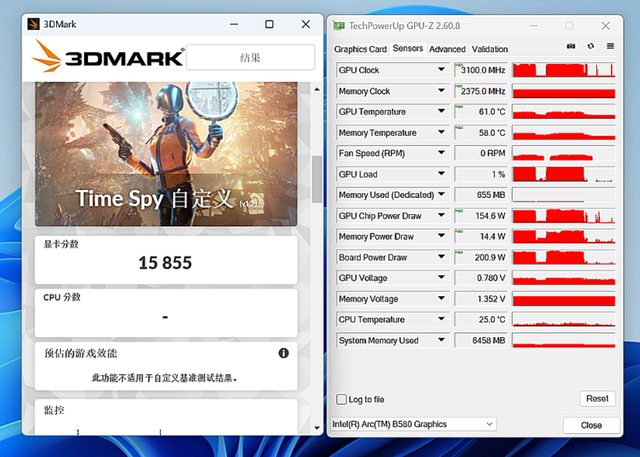
Task: Select the Sensors tab in GPU-Z
Action: click(408, 48)
